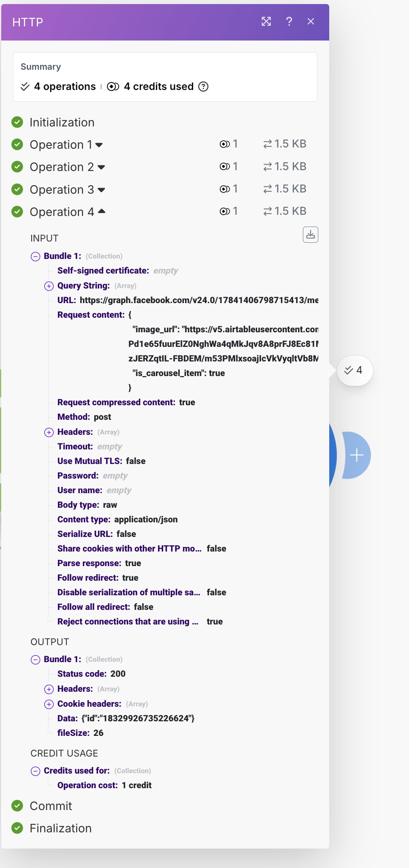Screen dimensions: 409x868
Task: Click the 4 credits used text
Action: [x=159, y=87]
